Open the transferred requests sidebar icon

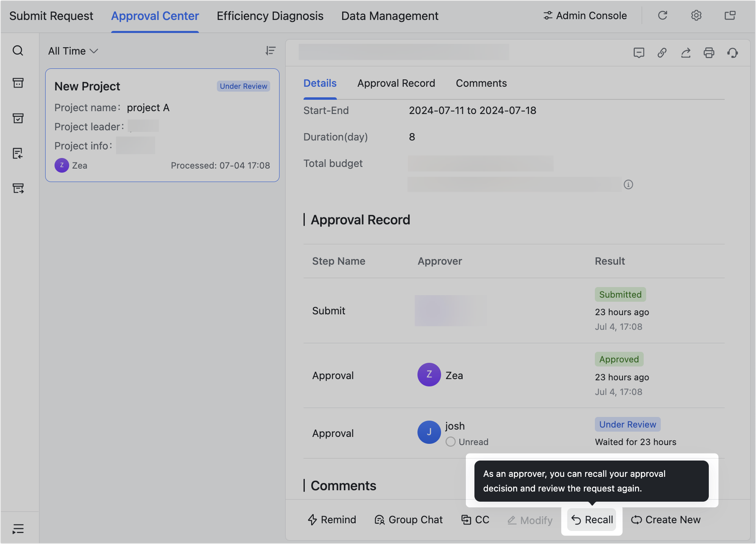[x=18, y=188]
